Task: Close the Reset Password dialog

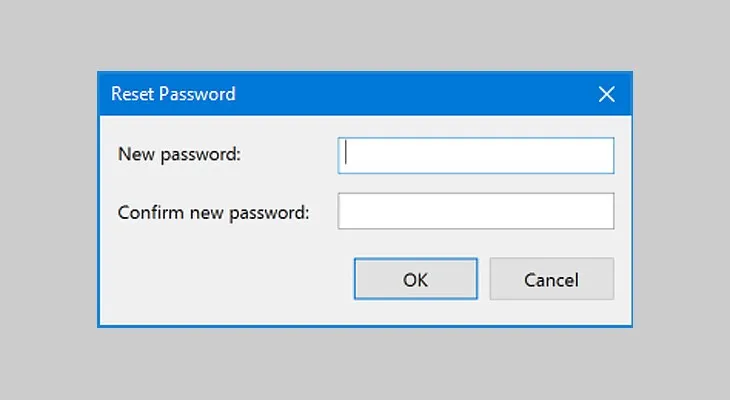Action: pos(606,95)
